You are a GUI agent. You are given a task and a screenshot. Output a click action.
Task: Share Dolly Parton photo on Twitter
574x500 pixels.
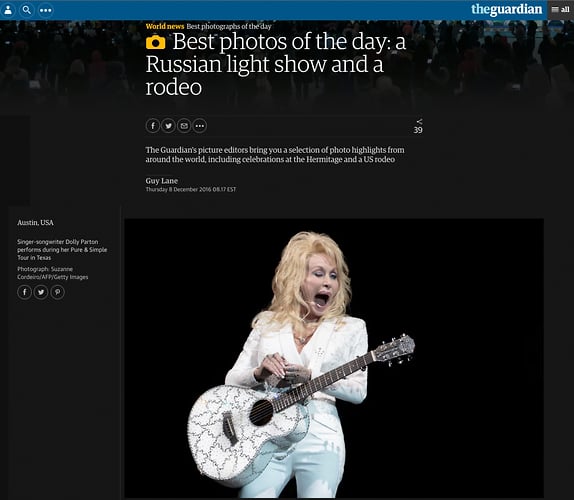(41, 292)
